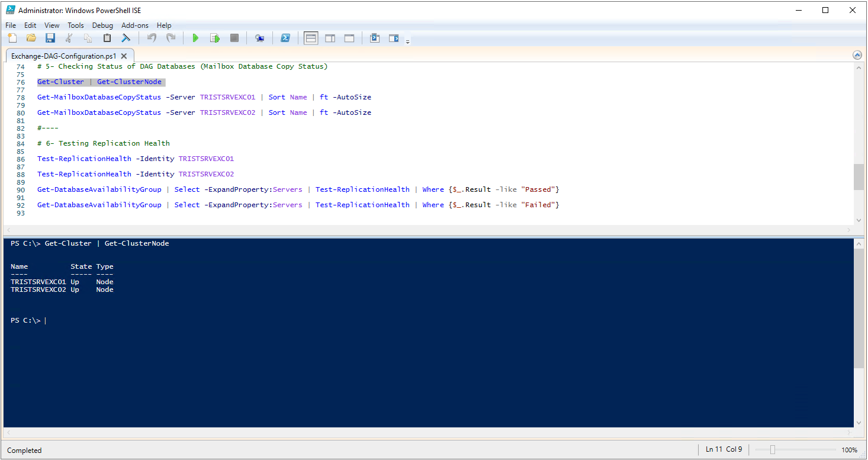868x460 pixels.
Task: Click Test-ReplicationHealth on line 88
Action: point(84,174)
